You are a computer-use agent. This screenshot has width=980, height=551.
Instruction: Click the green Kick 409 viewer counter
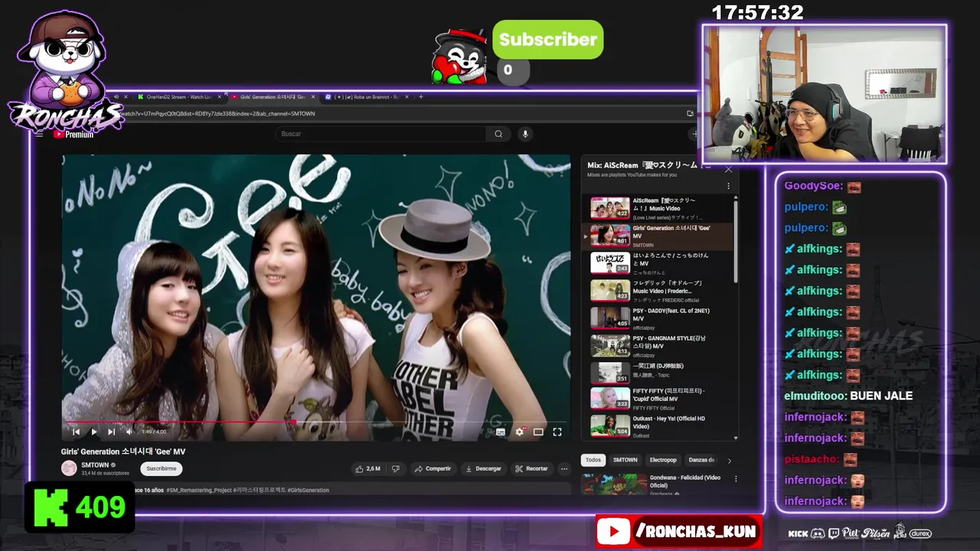(80, 507)
